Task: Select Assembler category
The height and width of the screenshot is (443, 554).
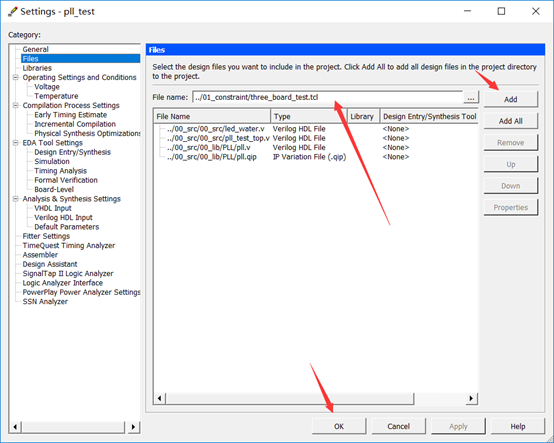Action: point(40,255)
